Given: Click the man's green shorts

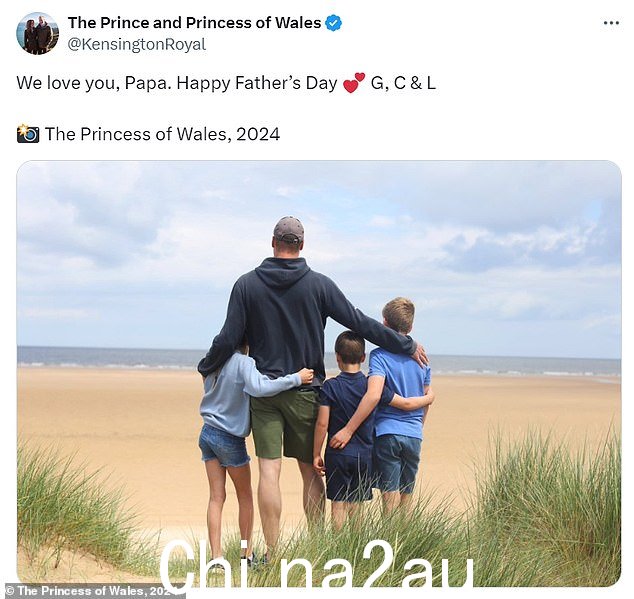Looking at the screenshot, I should 284,425.
